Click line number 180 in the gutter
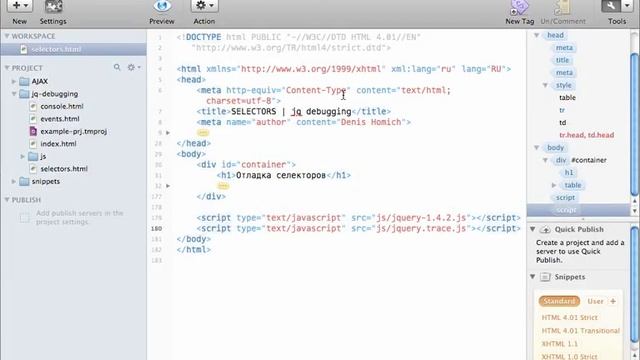The height and width of the screenshot is (360, 640). point(156,229)
